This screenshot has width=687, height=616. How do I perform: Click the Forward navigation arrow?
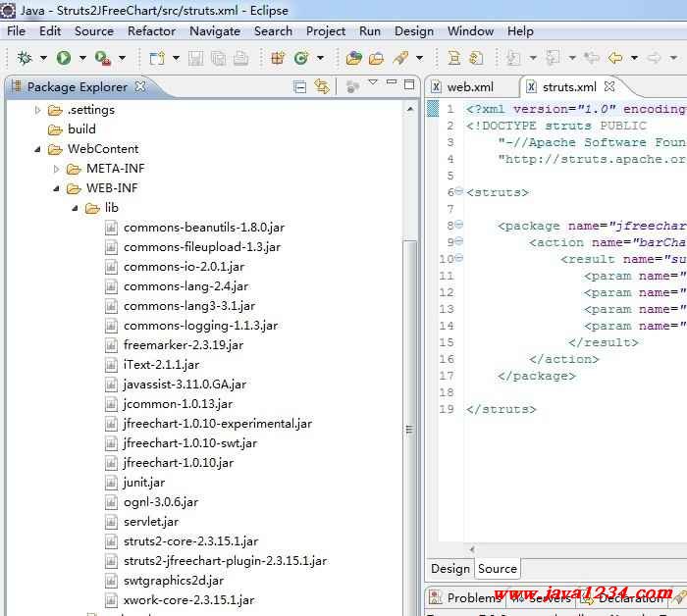pyautogui.click(x=655, y=58)
